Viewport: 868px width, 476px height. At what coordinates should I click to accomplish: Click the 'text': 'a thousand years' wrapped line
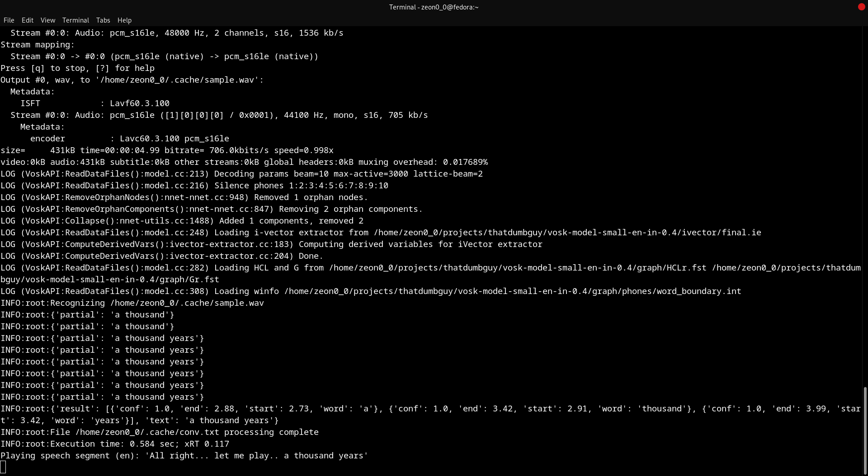click(x=140, y=420)
